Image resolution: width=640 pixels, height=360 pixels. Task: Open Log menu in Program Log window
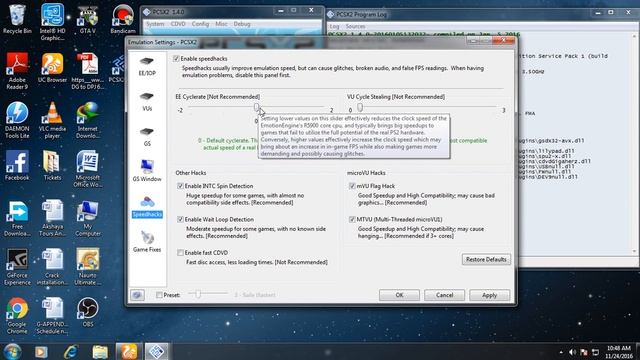(x=334, y=26)
